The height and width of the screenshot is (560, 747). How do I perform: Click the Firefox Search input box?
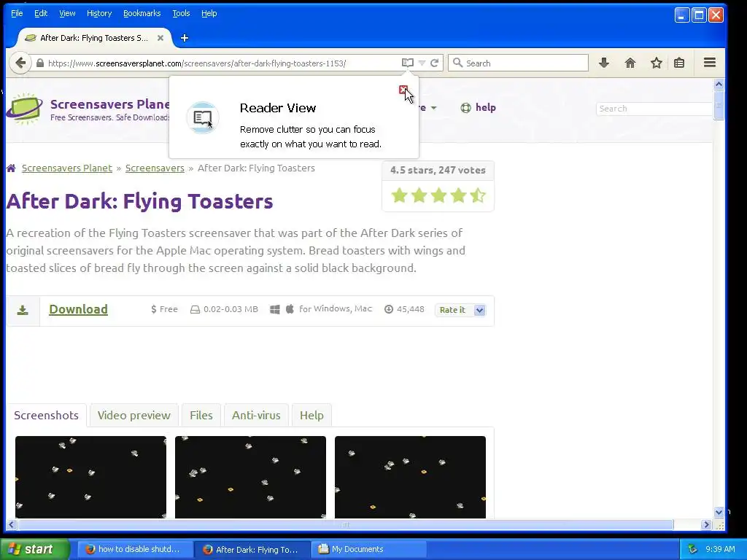click(518, 63)
